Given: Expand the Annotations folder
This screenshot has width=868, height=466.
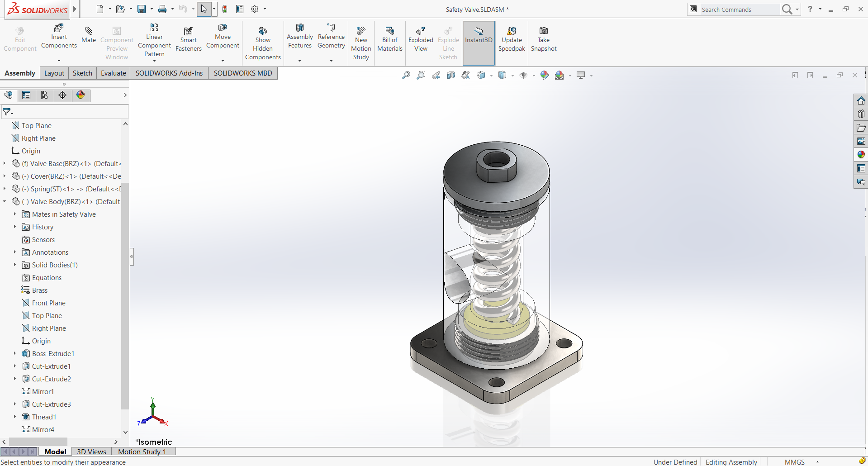Looking at the screenshot, I should tap(15, 252).
